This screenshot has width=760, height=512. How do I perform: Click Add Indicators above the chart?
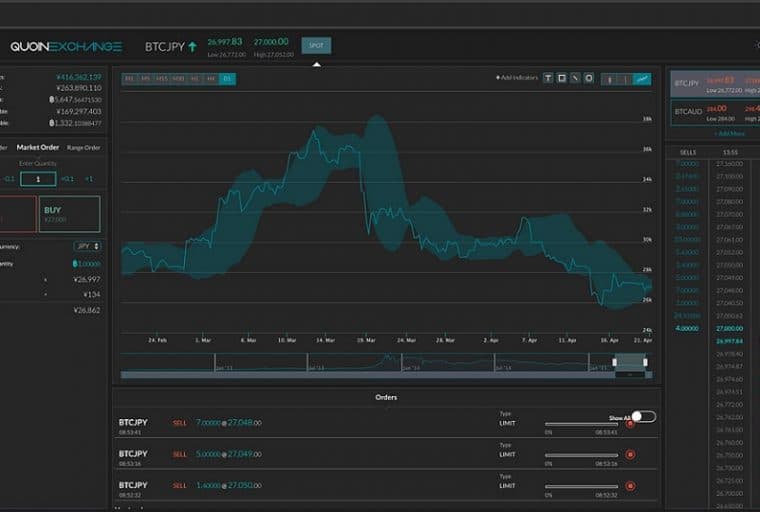517,78
